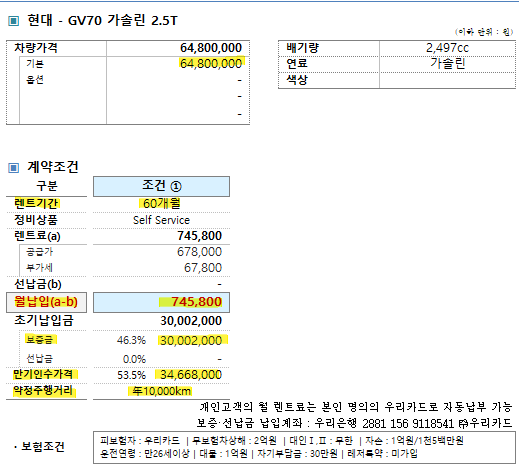Click the '차량가격' row label
Screen dimensions: 520x467
pos(36,48)
